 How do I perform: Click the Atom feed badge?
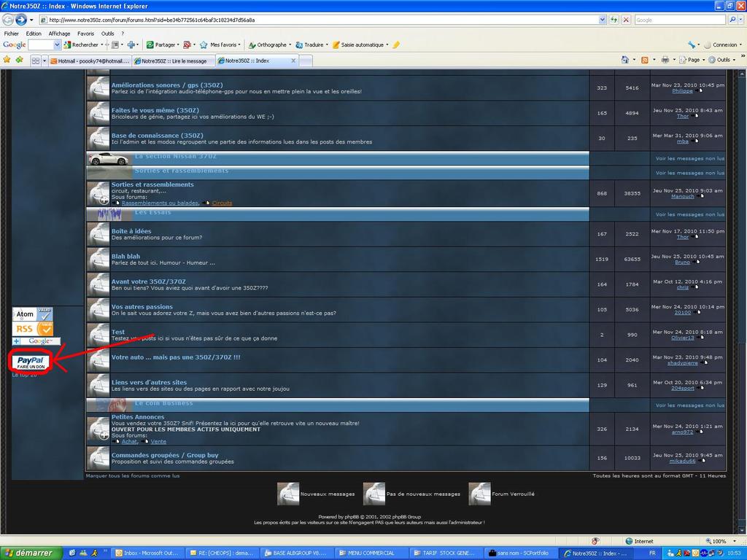point(32,314)
